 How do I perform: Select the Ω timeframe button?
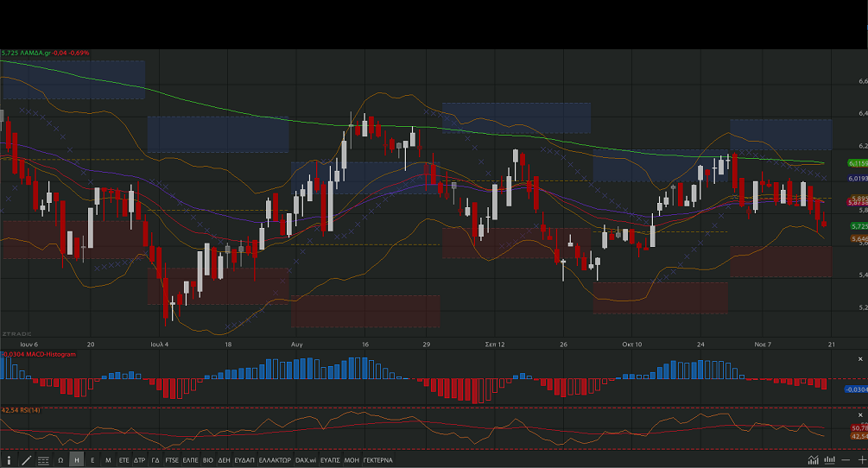[x=61, y=460]
